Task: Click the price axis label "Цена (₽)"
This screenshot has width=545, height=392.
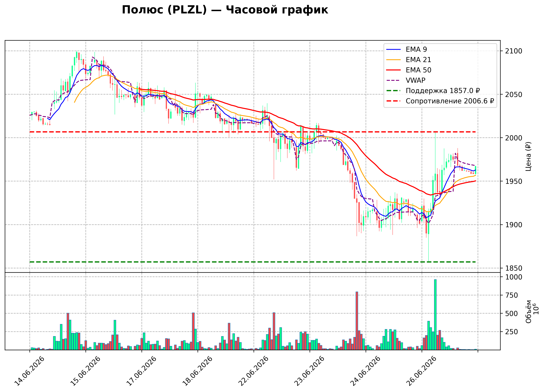Action: pos(528,156)
